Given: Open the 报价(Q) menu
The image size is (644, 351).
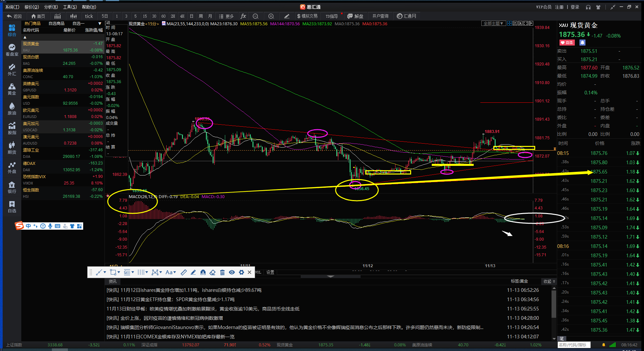Looking at the screenshot, I should [32, 7].
